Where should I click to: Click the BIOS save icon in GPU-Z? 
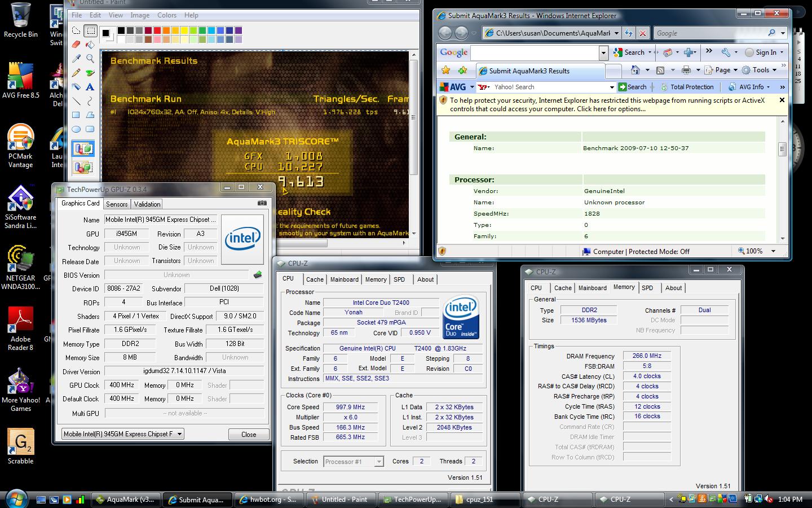[258, 275]
